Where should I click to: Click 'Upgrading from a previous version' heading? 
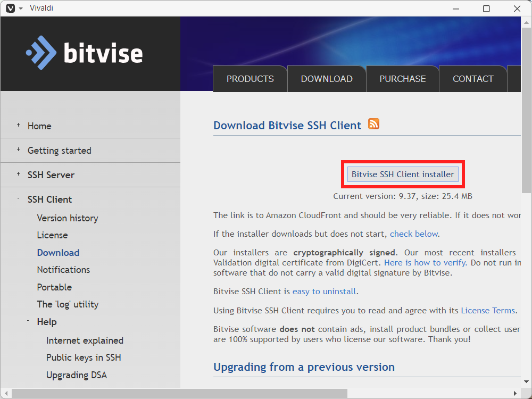tap(304, 367)
